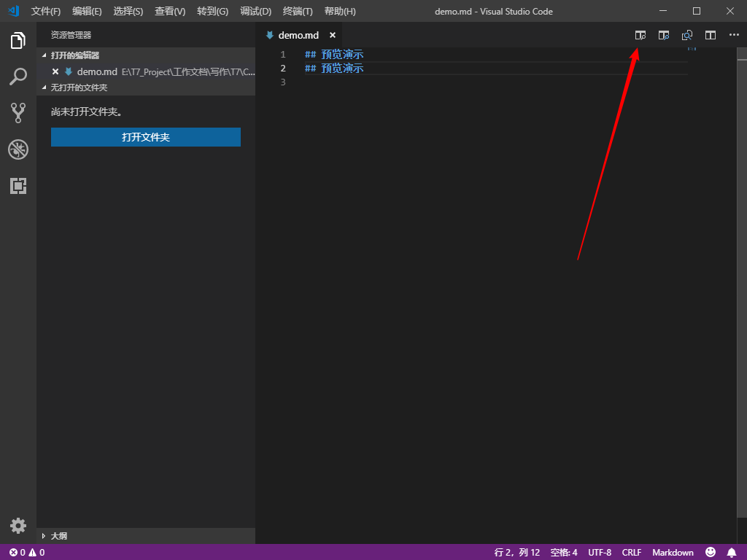Click the feedback smiley in the status bar

point(711,552)
